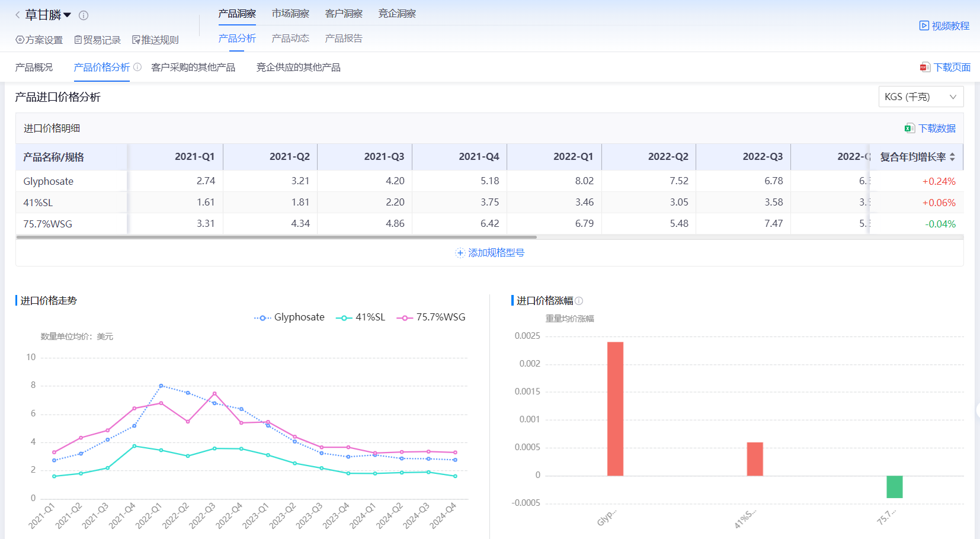
Task: Select the 41%SL table row name
Action: [x=38, y=203]
